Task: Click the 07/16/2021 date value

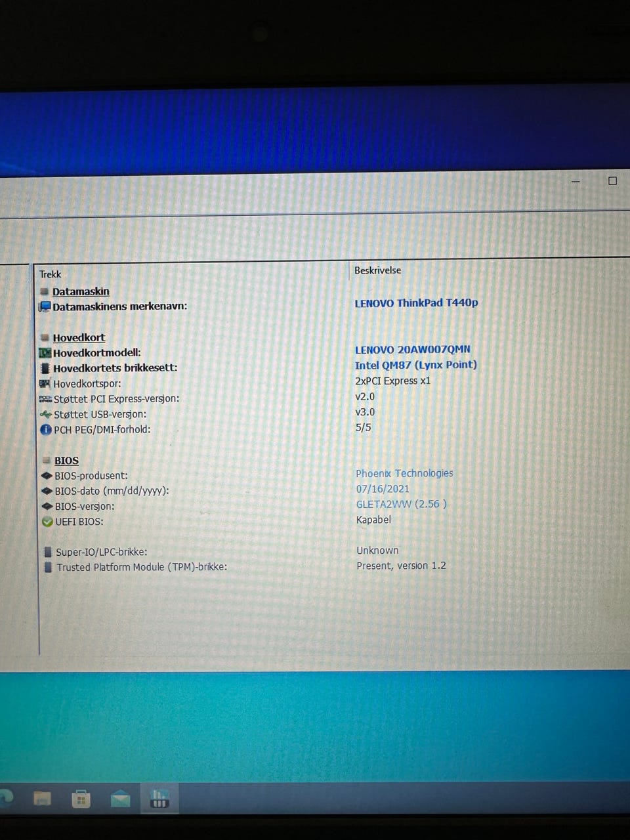Action: click(383, 489)
